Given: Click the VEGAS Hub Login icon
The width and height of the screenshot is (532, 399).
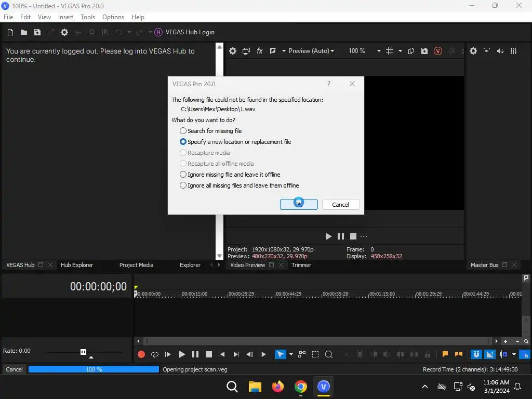Looking at the screenshot, I should point(158,32).
